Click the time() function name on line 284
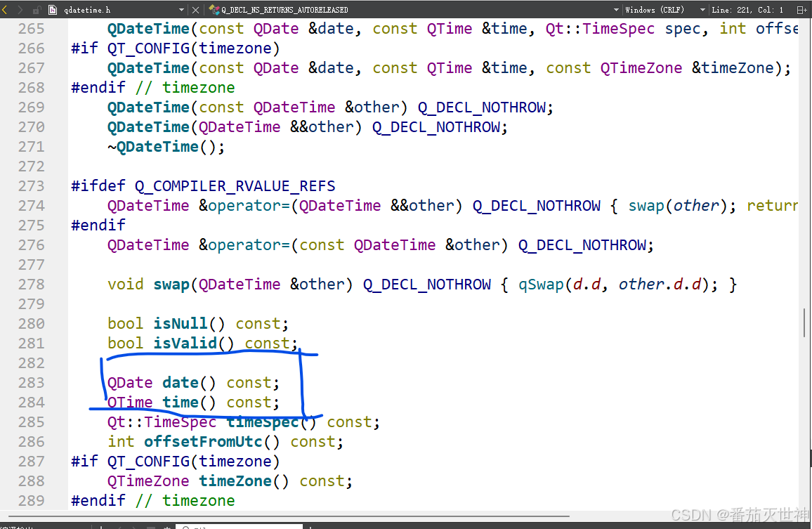 [x=181, y=403]
